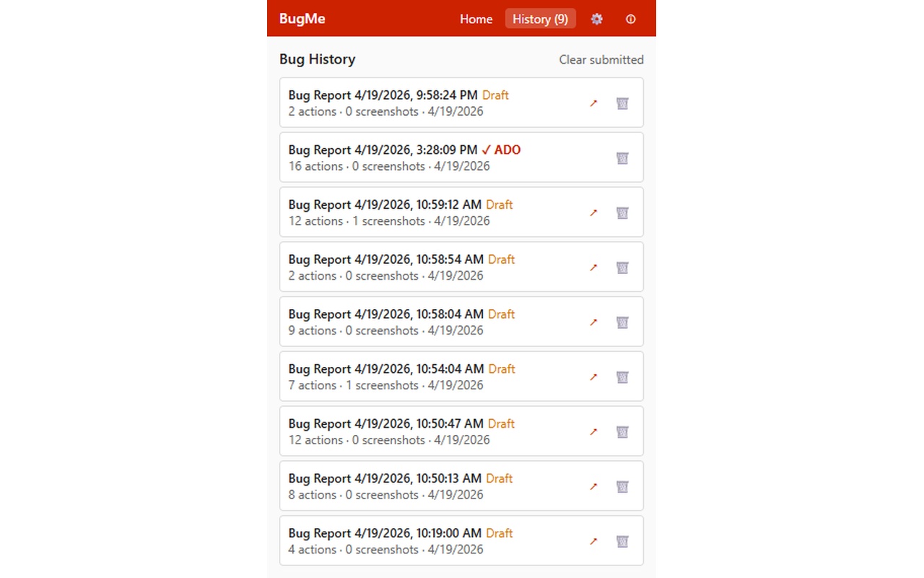Viewport: 924px width, 578px height.
Task: View the BugMe info icon in header
Action: click(630, 19)
